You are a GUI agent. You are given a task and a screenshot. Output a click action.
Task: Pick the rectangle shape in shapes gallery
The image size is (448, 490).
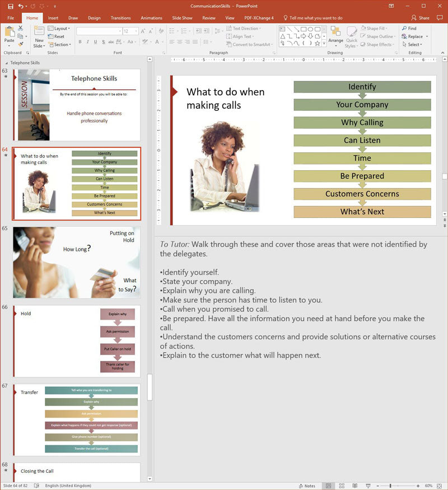(x=304, y=29)
